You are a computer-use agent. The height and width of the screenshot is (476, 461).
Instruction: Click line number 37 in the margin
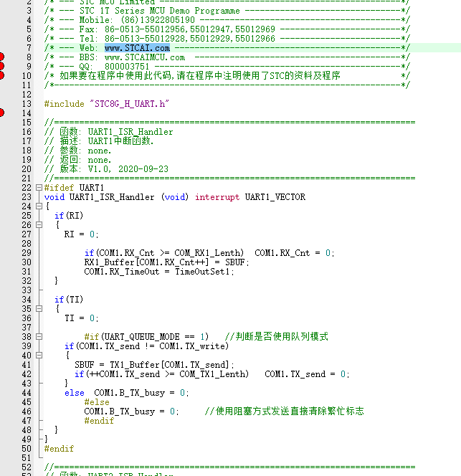coord(27,328)
